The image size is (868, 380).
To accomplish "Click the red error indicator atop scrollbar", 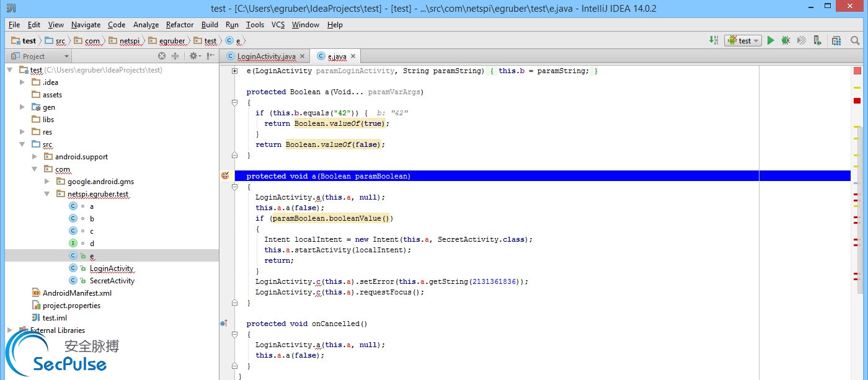I will pyautogui.click(x=857, y=71).
